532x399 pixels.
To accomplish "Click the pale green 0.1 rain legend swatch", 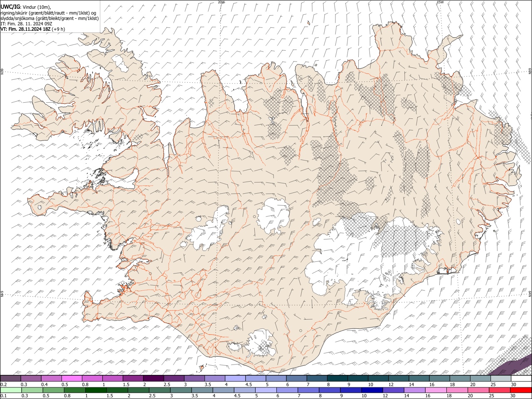I will [11, 390].
